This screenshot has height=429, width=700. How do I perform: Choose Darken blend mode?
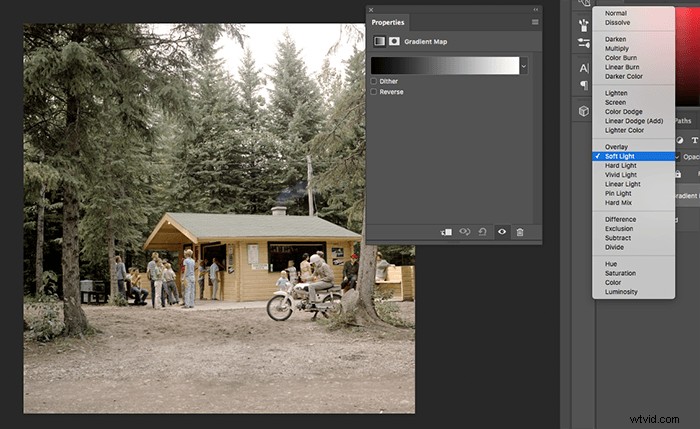(x=633, y=39)
